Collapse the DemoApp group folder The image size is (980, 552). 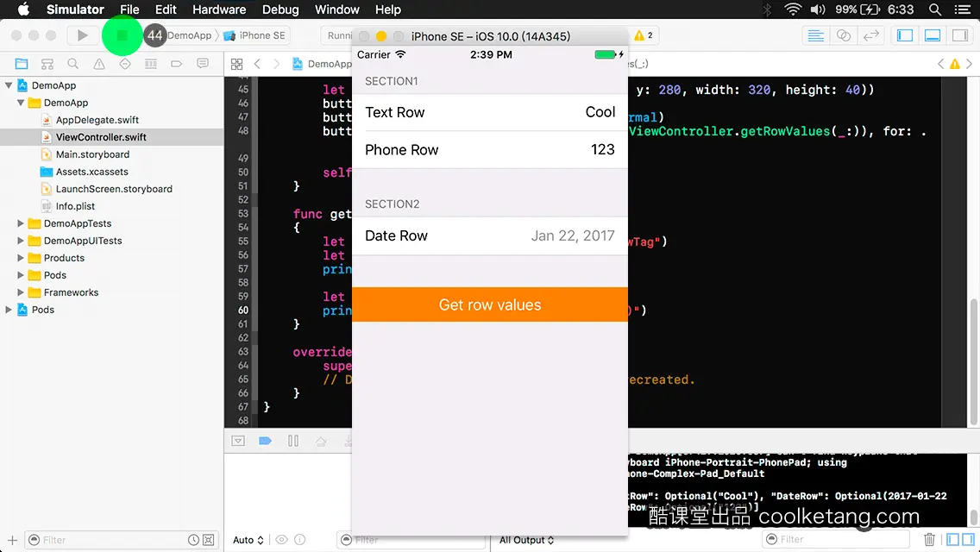tap(21, 103)
